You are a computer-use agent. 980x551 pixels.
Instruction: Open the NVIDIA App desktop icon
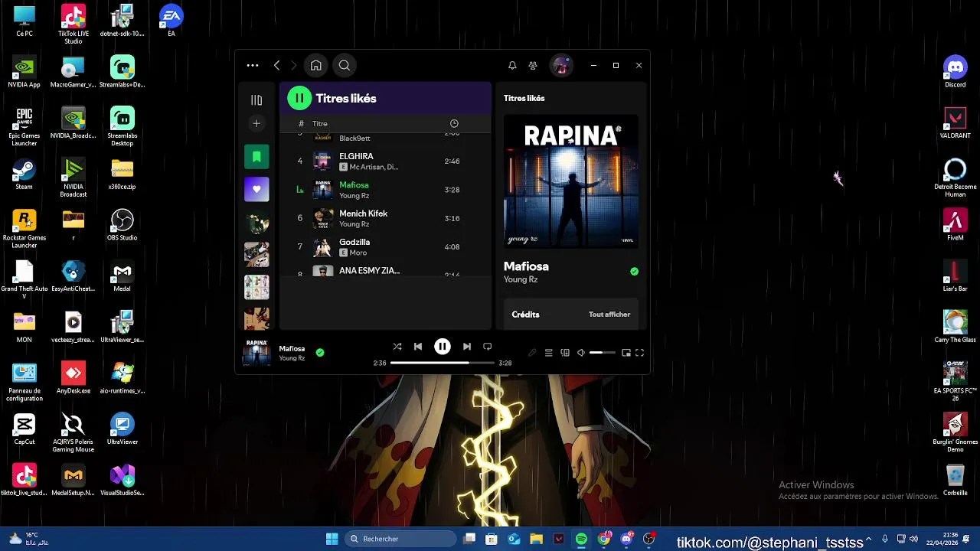(24, 72)
